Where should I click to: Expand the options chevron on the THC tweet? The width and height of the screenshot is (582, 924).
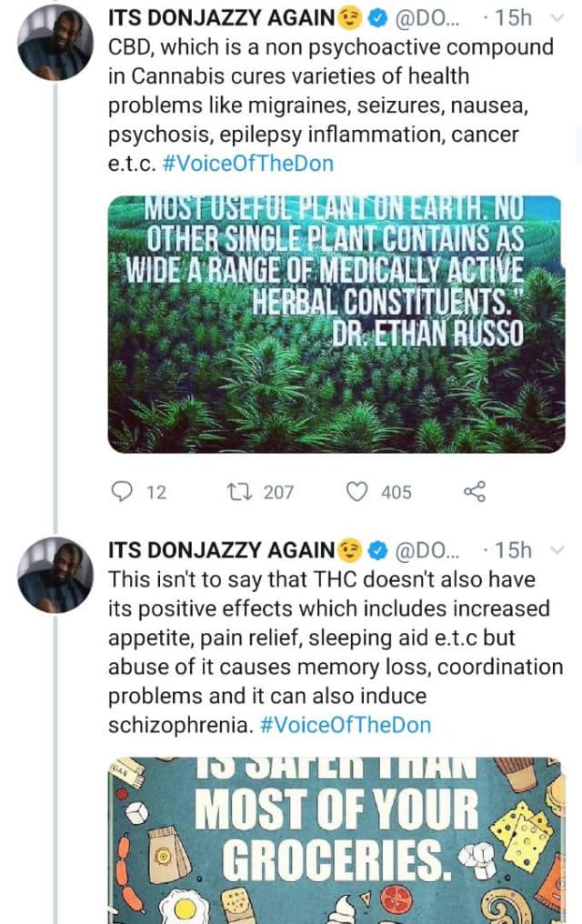[x=560, y=551]
